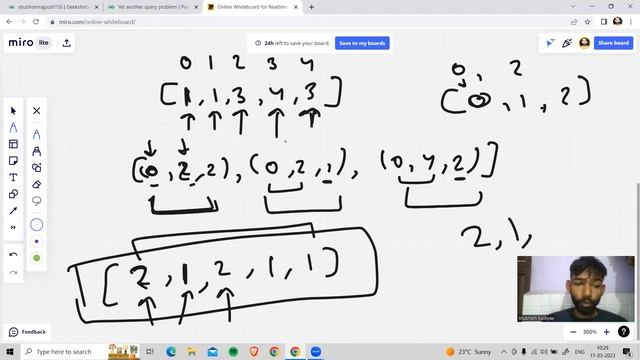The image size is (640, 360).
Task: Click the presenter webcam thumbnail
Action: (x=576, y=289)
